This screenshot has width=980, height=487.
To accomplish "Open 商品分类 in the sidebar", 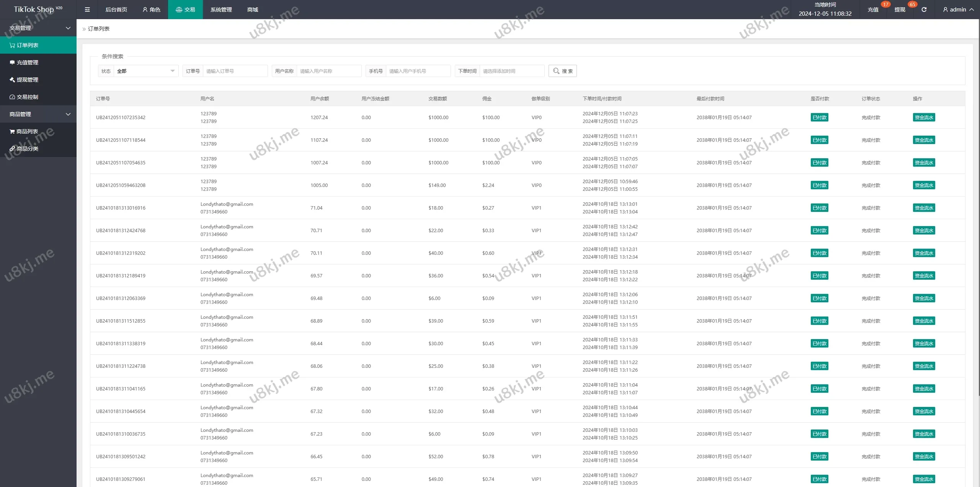I will [x=28, y=149].
